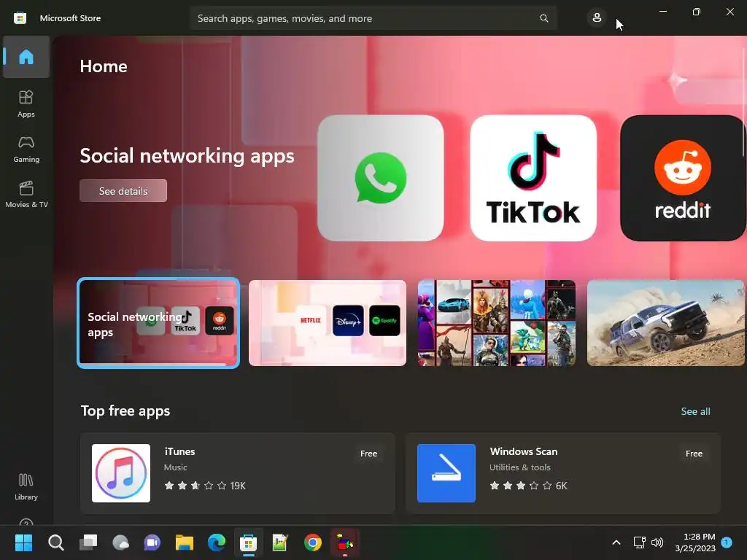Open Movies & TV section
The image size is (747, 560).
(26, 194)
